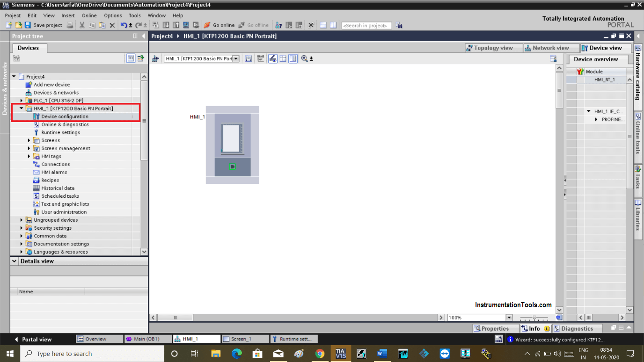This screenshot has width=644, height=362.
Task: Type-focus the Search in project field
Action: pos(366,25)
